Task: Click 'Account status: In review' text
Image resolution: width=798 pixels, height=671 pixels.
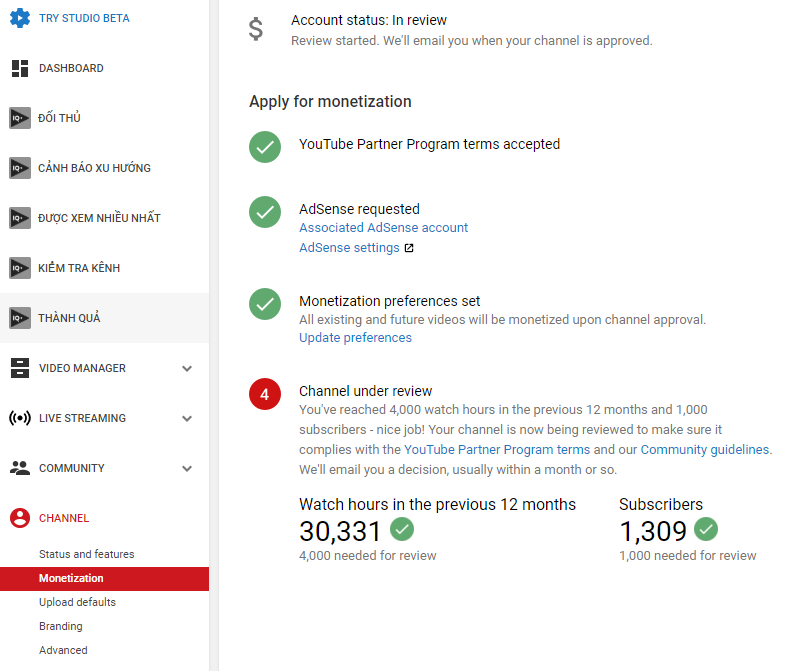Action: pos(368,20)
